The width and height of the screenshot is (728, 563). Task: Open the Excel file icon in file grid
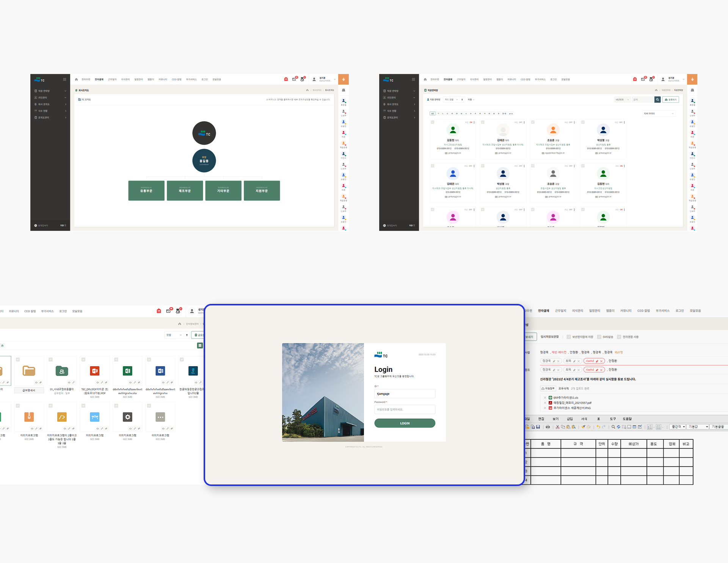127,371
